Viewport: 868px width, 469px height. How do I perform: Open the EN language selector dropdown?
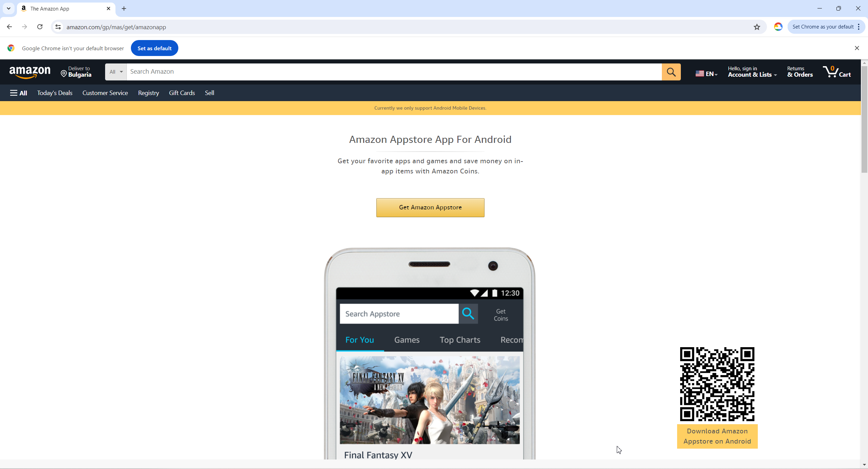point(706,74)
